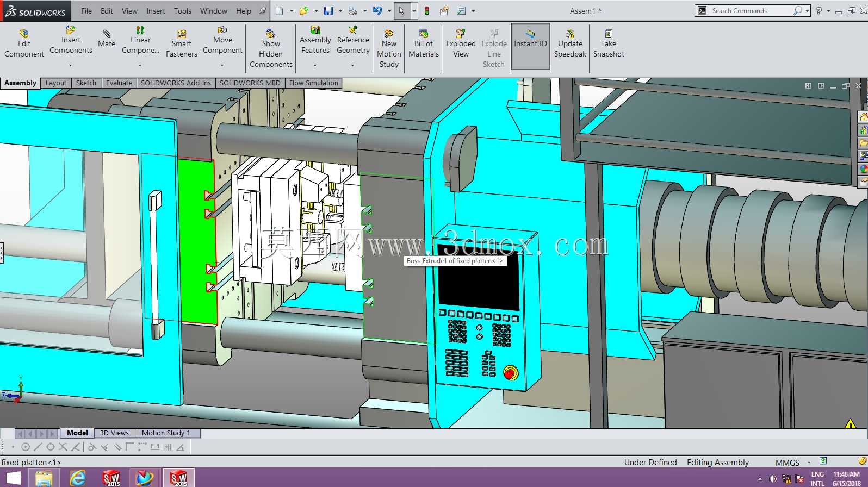The width and height of the screenshot is (868, 487).
Task: Start a New Motion Study
Action: (x=389, y=49)
